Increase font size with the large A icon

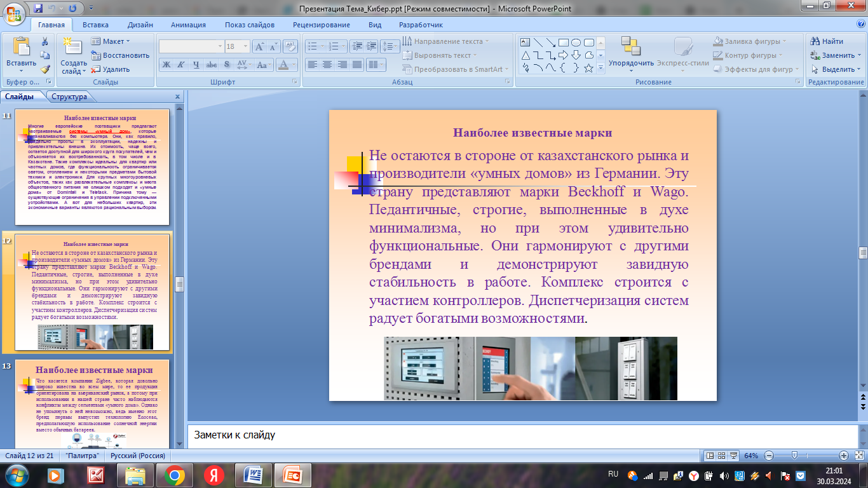[x=259, y=46]
